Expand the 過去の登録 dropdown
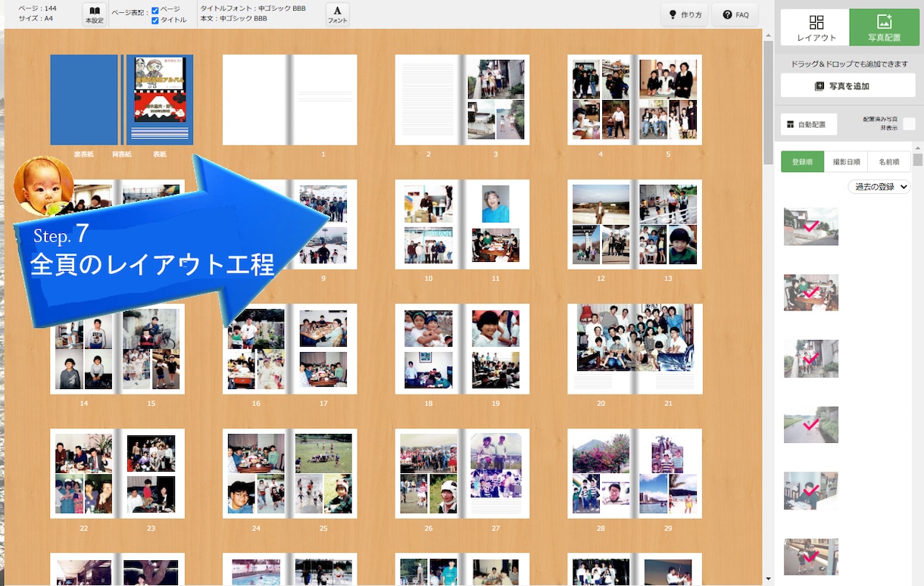The width and height of the screenshot is (924, 586). (879, 186)
